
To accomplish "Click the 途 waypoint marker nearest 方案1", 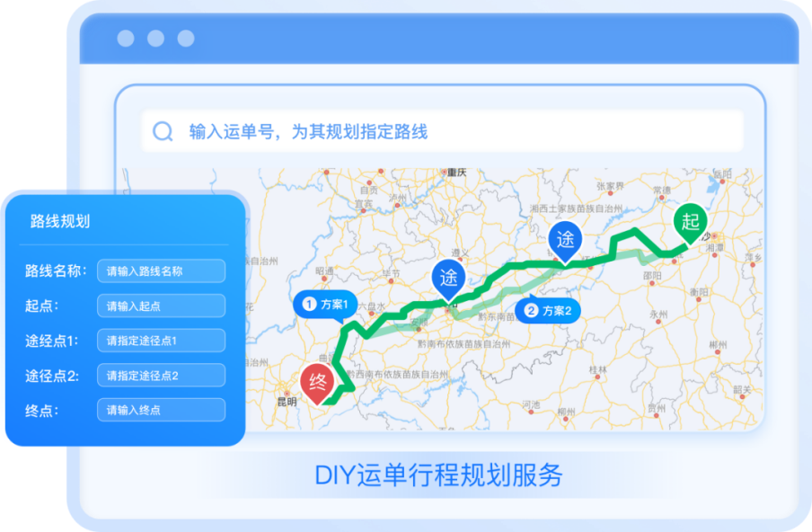I will pos(448,279).
